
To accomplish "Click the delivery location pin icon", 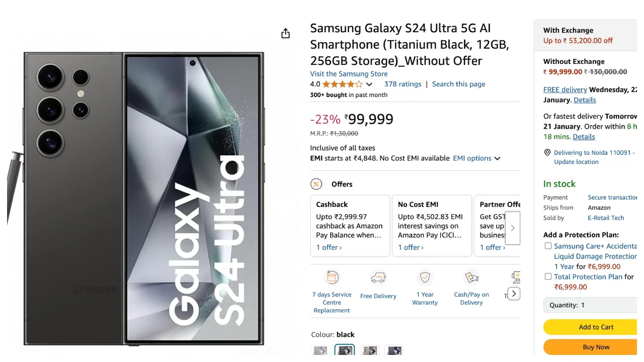I will [547, 153].
